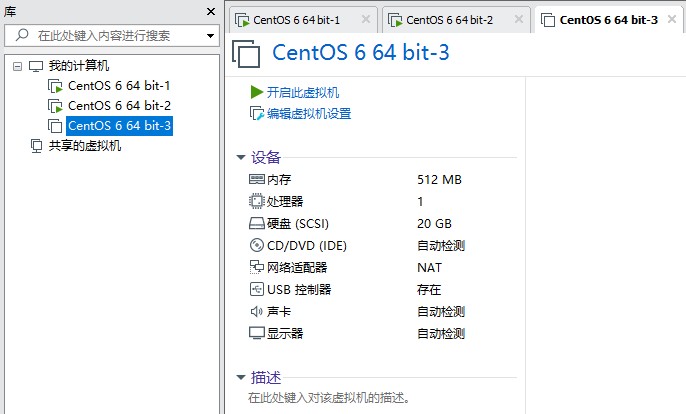This screenshot has height=414, width=686.
Task: Click the 20 GB disk size value
Action: click(x=434, y=224)
